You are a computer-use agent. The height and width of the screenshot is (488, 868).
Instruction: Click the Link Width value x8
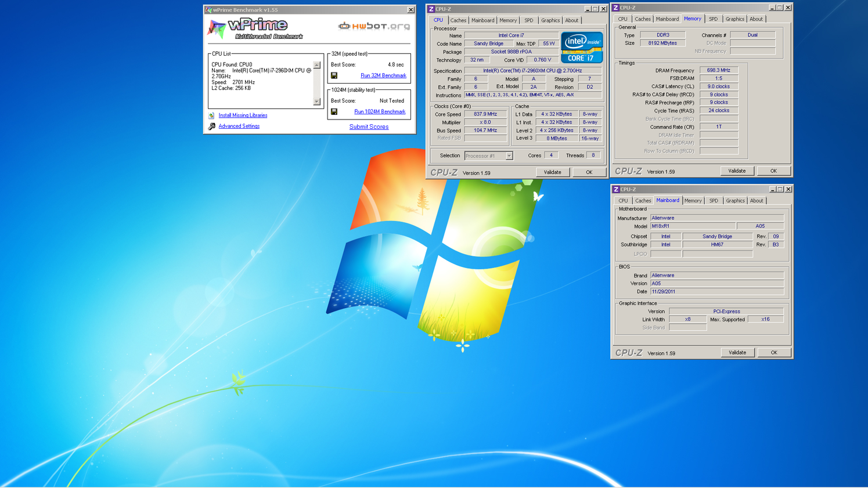tap(687, 320)
